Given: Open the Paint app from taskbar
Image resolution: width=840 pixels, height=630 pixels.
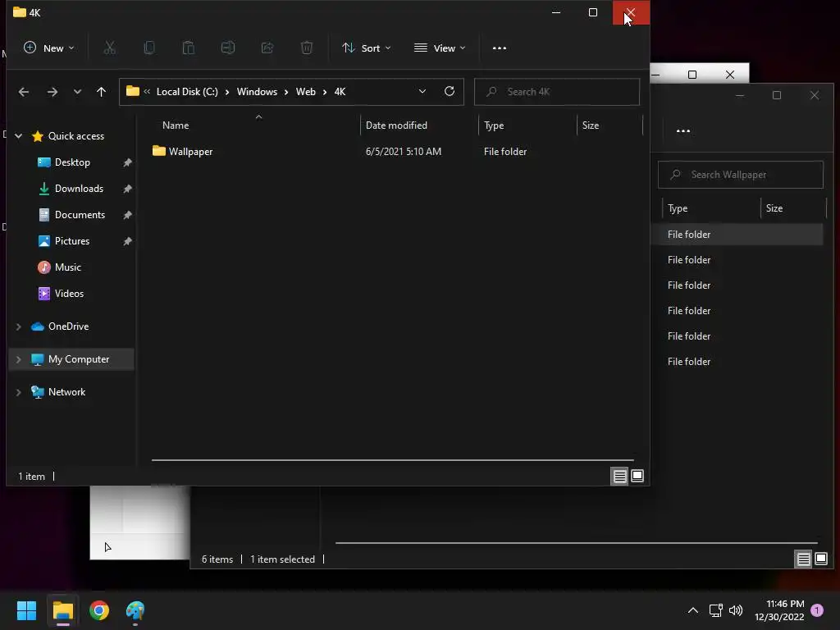Looking at the screenshot, I should coord(135,610).
